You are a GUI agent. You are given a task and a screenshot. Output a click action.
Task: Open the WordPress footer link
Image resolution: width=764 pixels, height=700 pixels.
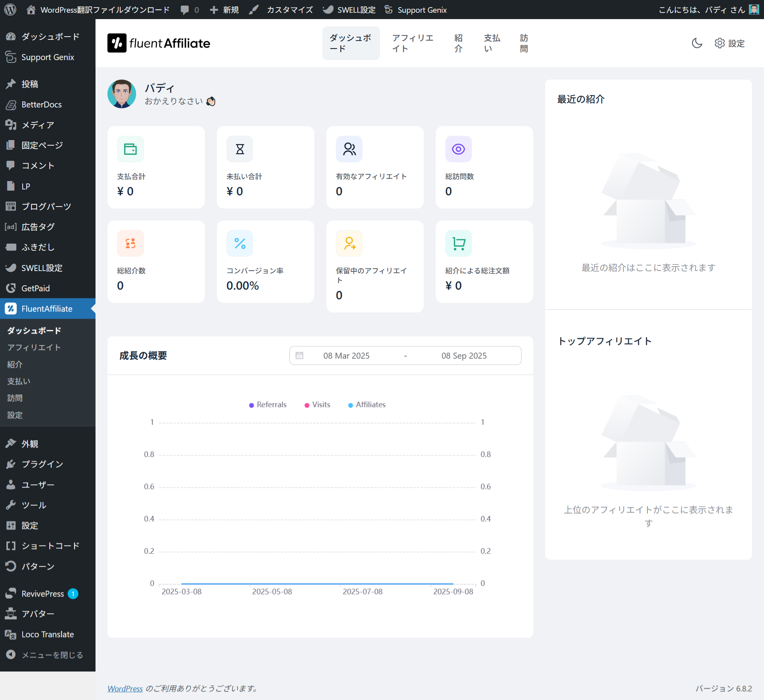point(125,688)
